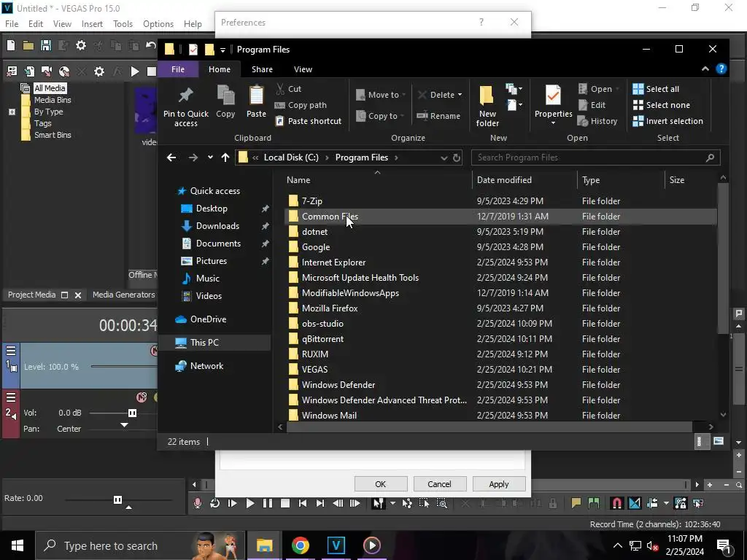Click the Import Media icon in Project Media
This screenshot has width=747, height=560.
[29, 71]
